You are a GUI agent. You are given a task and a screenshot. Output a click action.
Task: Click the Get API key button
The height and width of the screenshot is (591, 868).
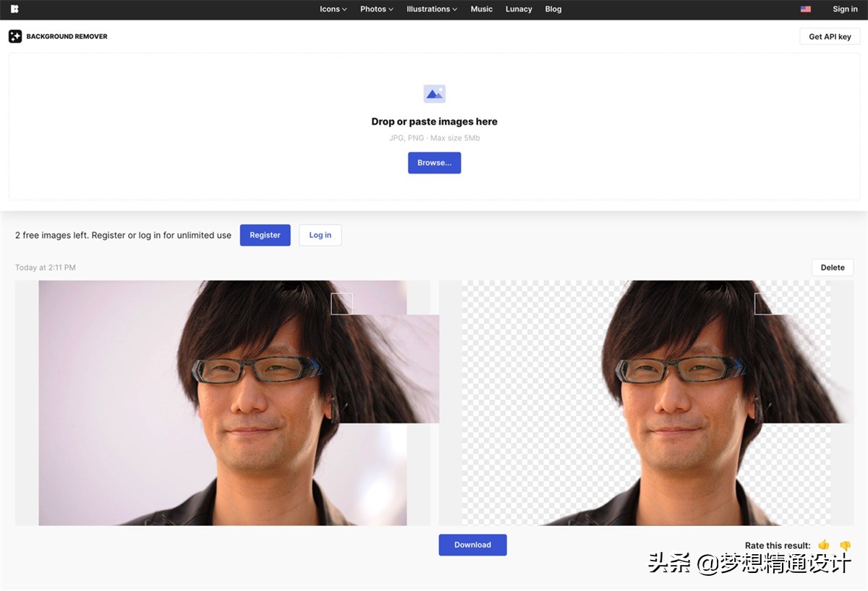(x=830, y=37)
